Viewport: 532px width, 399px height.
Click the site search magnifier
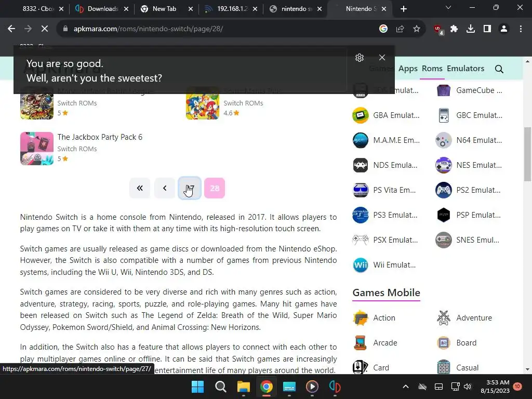499,69
